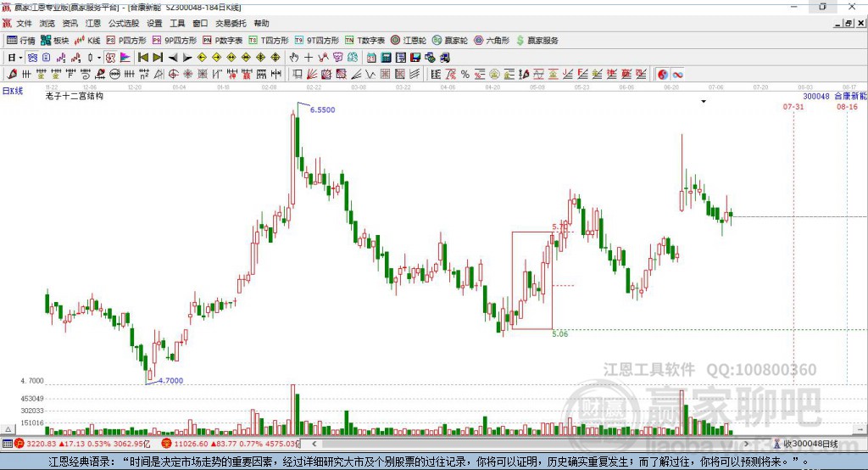The width and height of the screenshot is (868, 470).
Task: Click the 5.06 support level label
Action: pyautogui.click(x=559, y=333)
